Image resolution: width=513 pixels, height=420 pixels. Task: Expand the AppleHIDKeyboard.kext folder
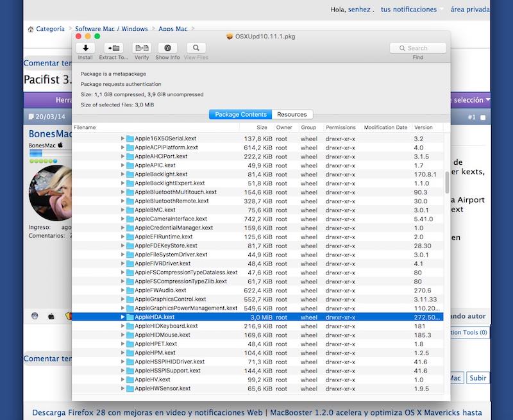122,326
